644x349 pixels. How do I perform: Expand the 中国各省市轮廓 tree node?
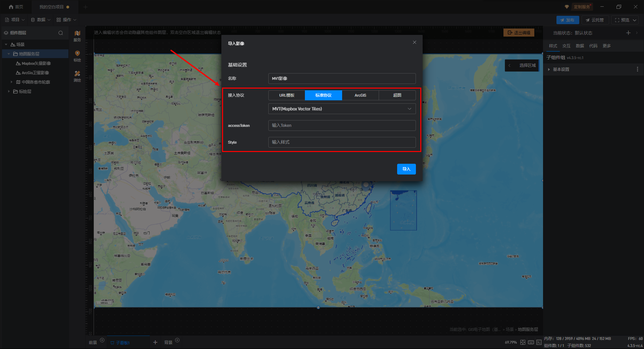point(11,82)
